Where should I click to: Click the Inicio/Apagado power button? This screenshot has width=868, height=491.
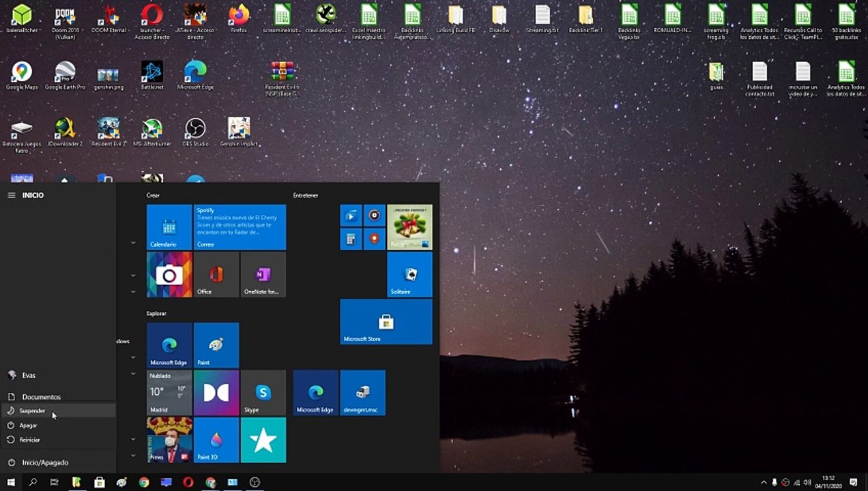(58, 462)
